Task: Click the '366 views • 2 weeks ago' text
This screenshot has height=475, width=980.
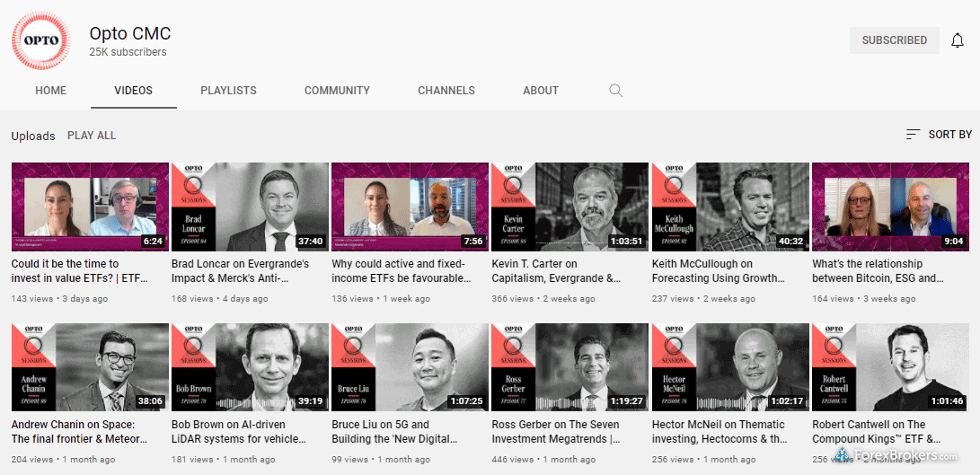Action: coord(543,299)
